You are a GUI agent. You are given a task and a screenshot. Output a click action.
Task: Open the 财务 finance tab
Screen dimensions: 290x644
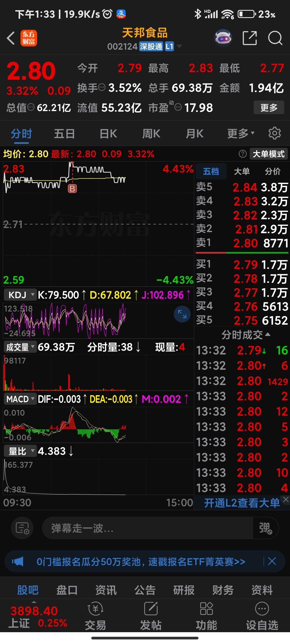click(x=223, y=590)
